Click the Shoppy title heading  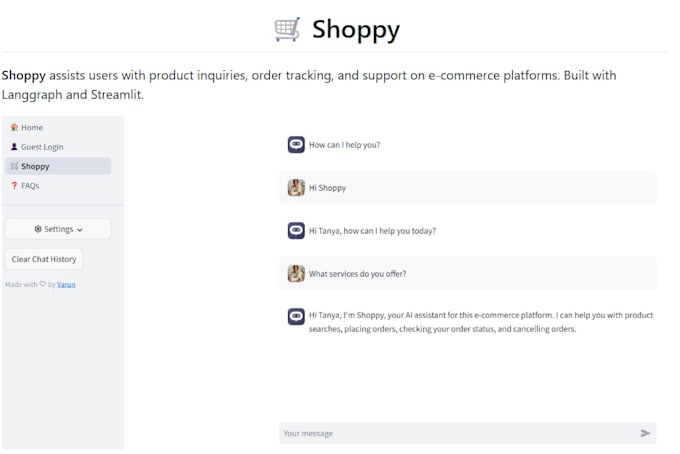(x=356, y=29)
